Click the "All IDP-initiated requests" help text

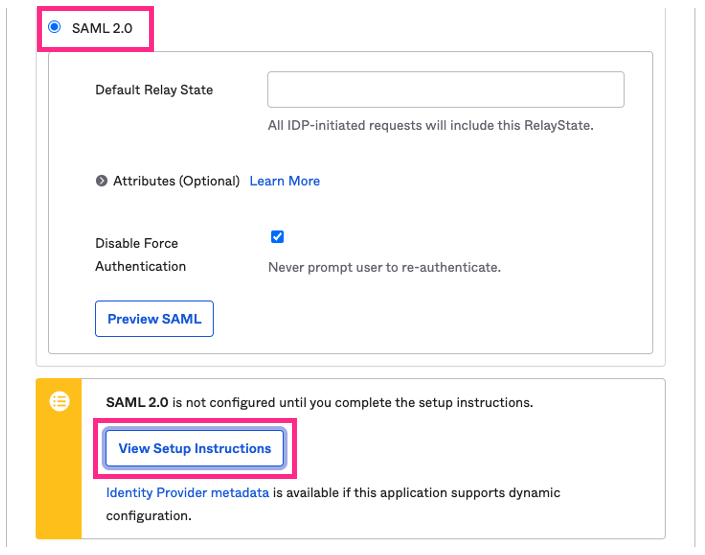[x=390, y=125]
